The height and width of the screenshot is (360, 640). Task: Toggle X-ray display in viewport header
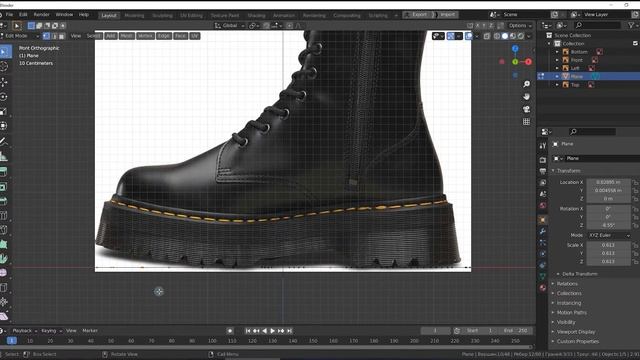click(487, 36)
